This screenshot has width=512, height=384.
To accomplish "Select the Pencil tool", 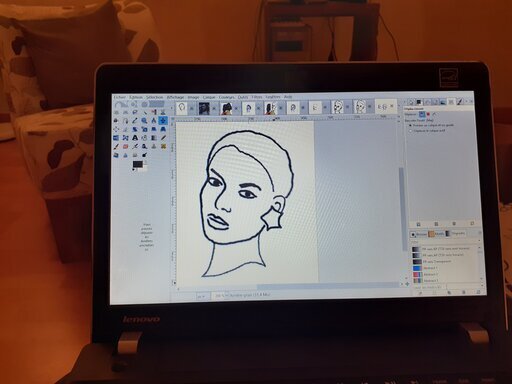I will tap(163, 138).
